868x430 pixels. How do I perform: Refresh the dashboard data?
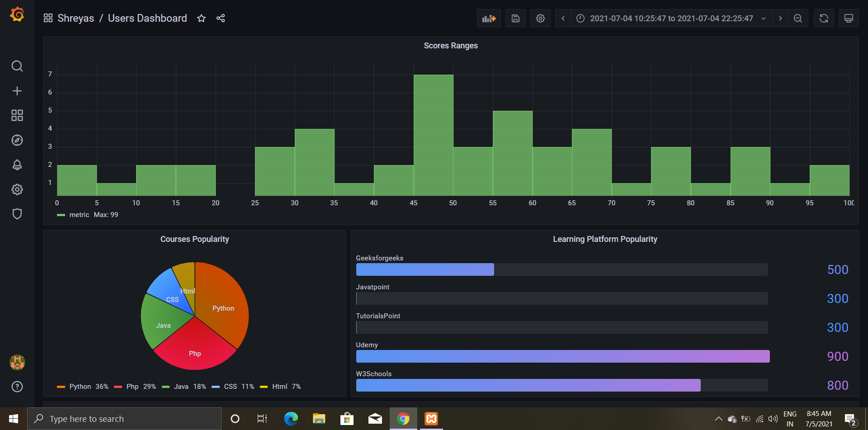[x=823, y=18]
